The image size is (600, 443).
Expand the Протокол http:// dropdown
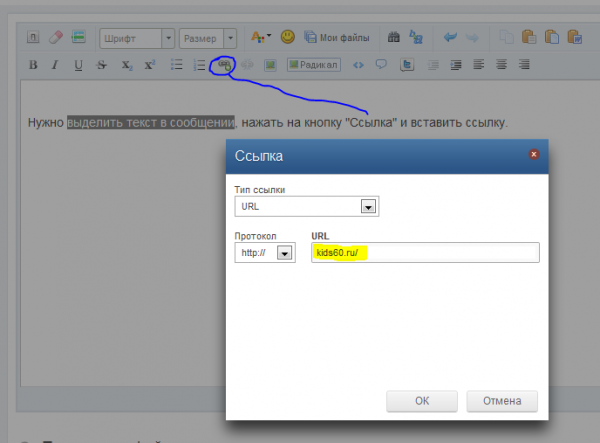pos(284,253)
